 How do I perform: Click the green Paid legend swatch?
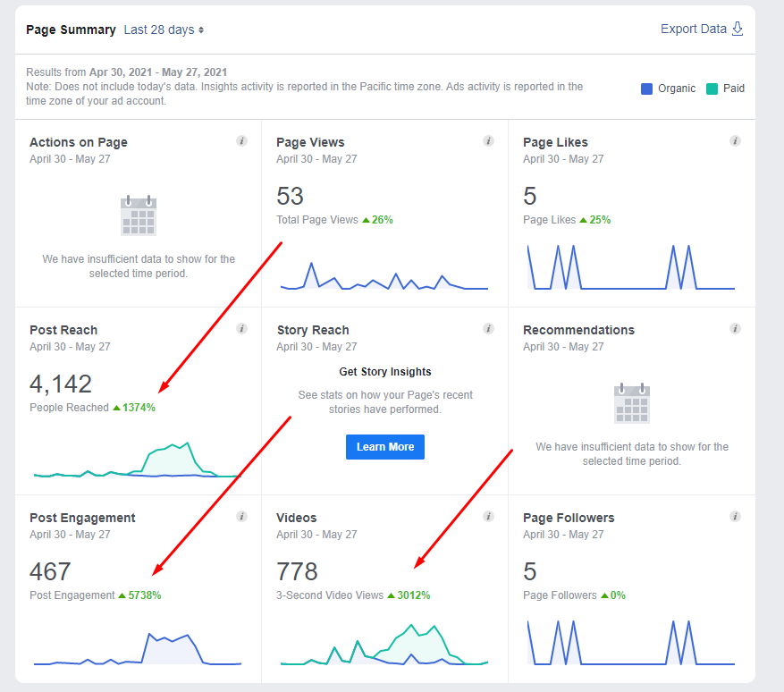[712, 89]
